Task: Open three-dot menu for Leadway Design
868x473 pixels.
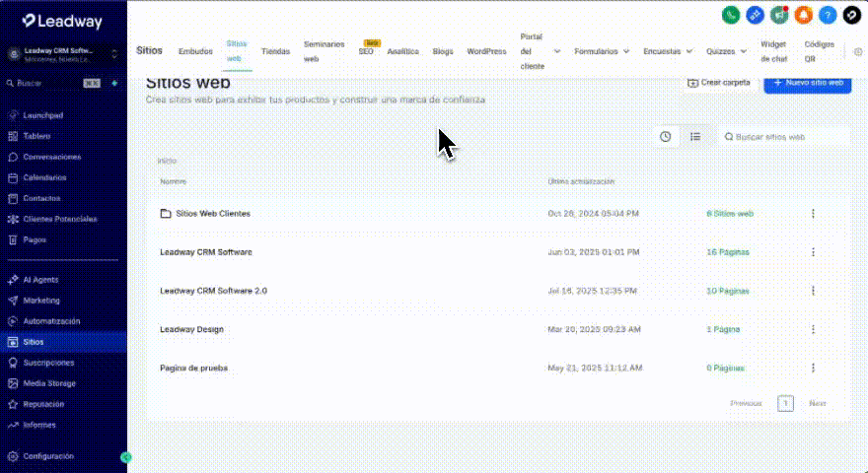Action: tap(813, 329)
